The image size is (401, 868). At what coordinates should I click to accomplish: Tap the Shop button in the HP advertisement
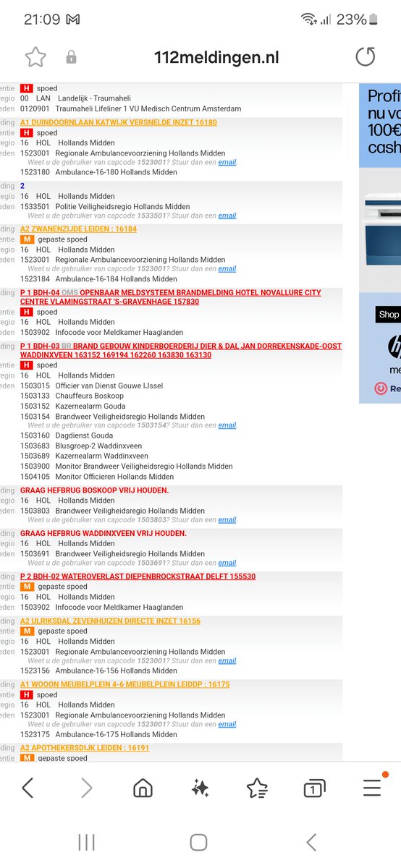pos(389,315)
